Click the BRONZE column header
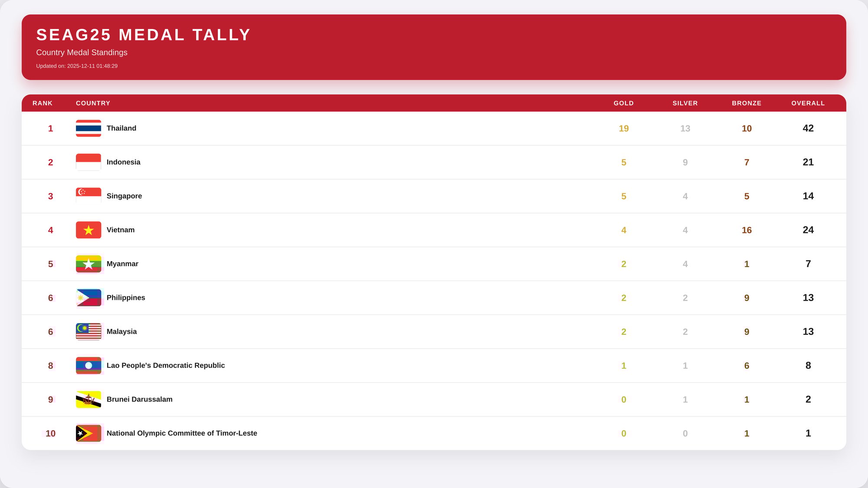This screenshot has width=868, height=488. click(746, 103)
